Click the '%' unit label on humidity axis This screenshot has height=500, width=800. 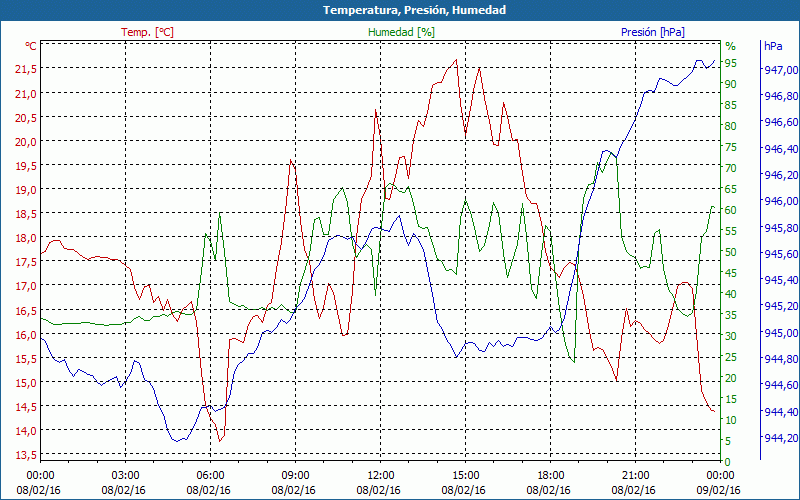(731, 46)
